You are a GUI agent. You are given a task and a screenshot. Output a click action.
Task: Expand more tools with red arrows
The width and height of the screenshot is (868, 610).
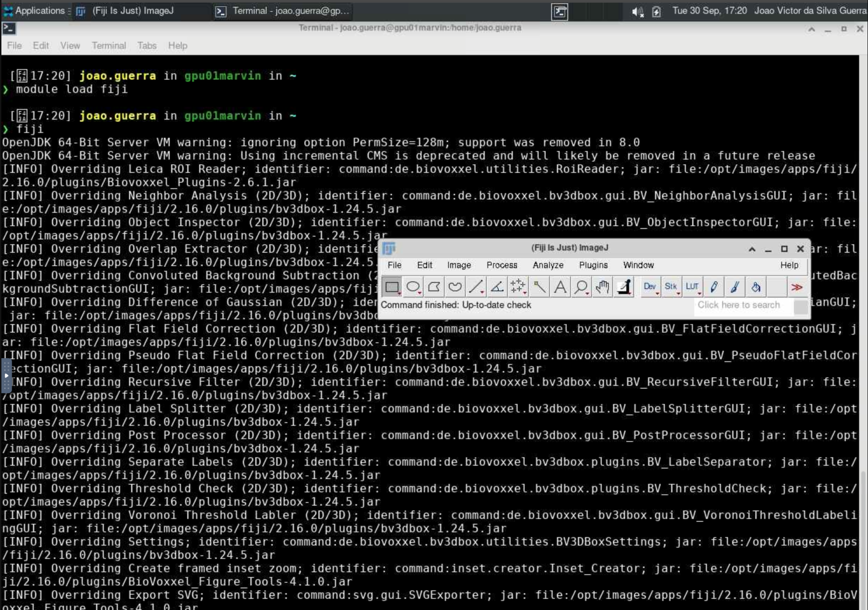pyautogui.click(x=797, y=287)
